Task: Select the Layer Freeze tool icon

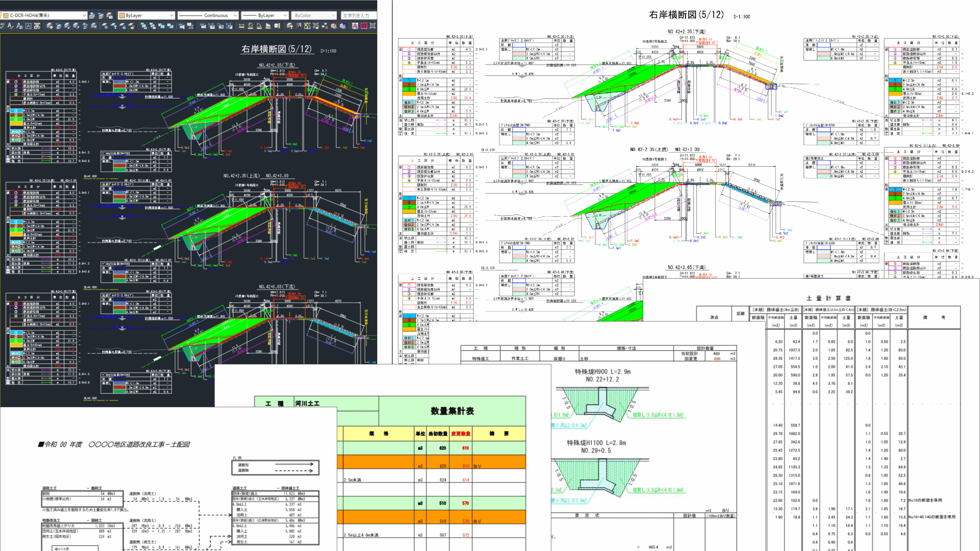Action: (x=105, y=26)
